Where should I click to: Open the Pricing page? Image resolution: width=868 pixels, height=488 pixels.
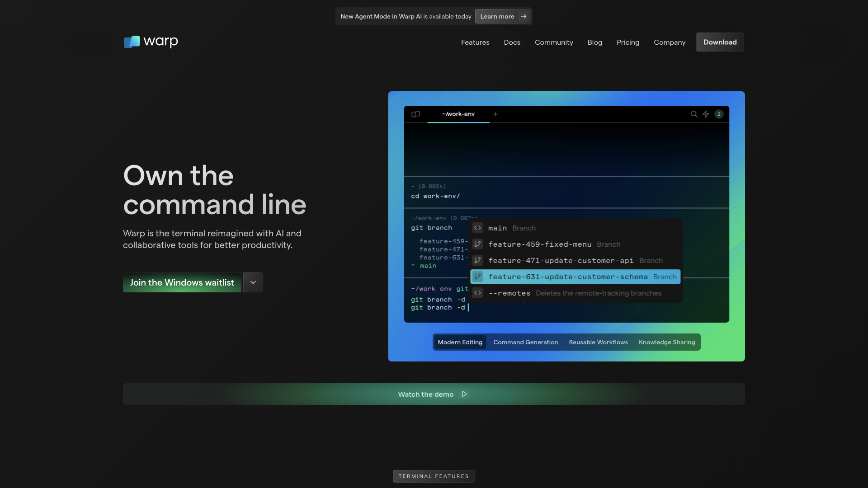pyautogui.click(x=628, y=42)
